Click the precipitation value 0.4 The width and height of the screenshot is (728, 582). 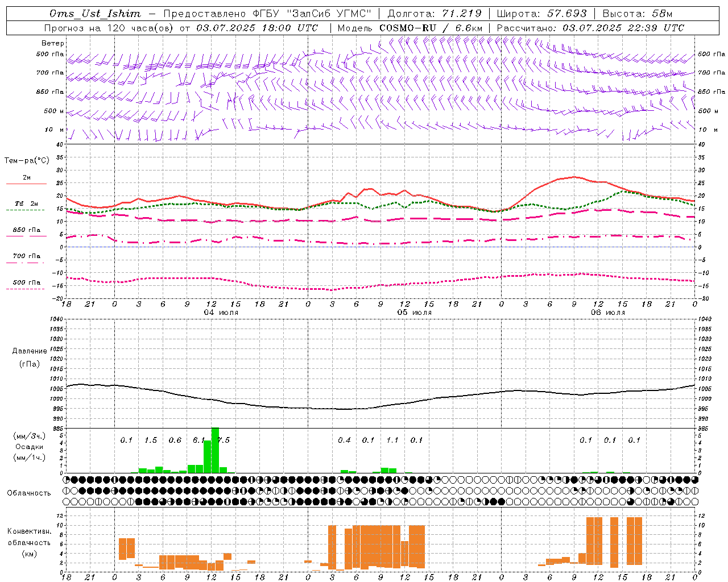344,440
